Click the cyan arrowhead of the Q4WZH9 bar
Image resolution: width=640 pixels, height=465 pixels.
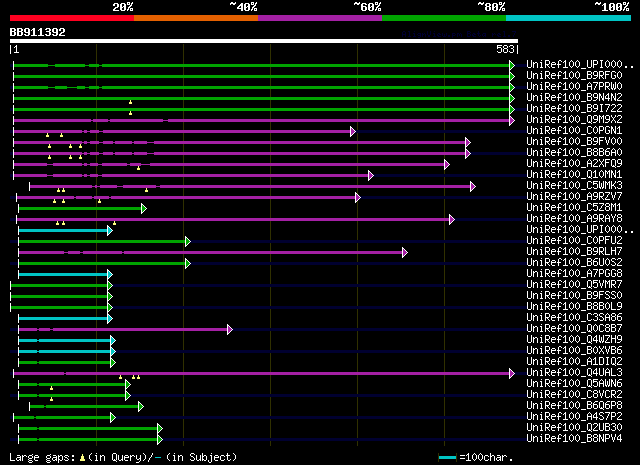[113, 340]
